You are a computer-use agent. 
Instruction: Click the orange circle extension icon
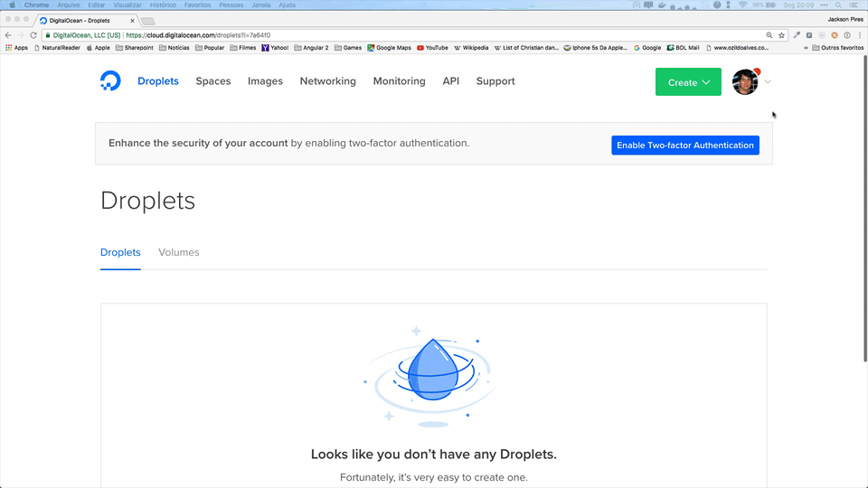pos(835,35)
